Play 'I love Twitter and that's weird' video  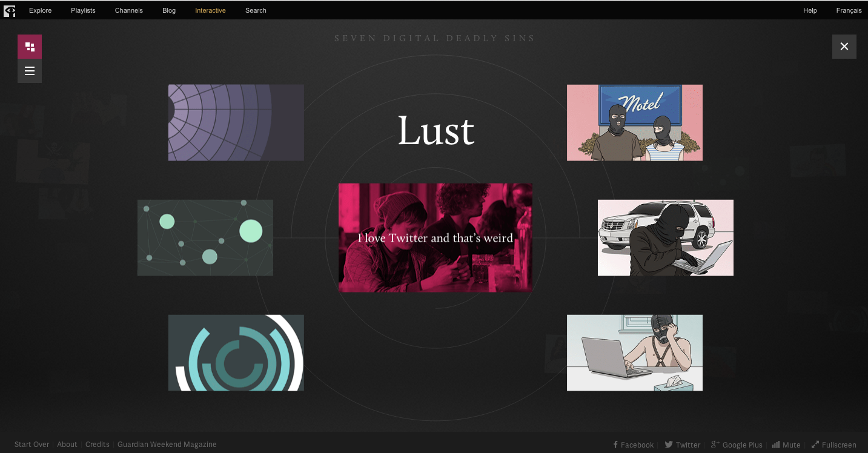pyautogui.click(x=436, y=237)
